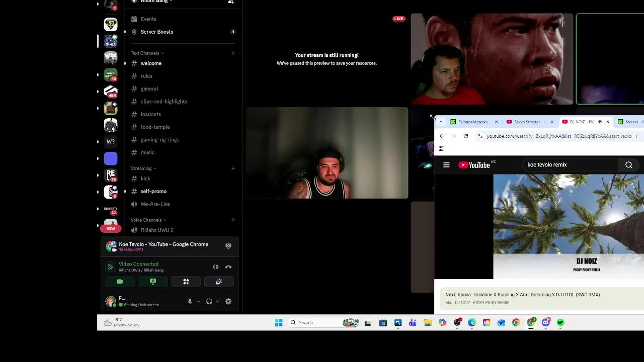Image resolution: width=644 pixels, height=362 pixels.
Task: Go back in Chrome
Action: pyautogui.click(x=442, y=136)
